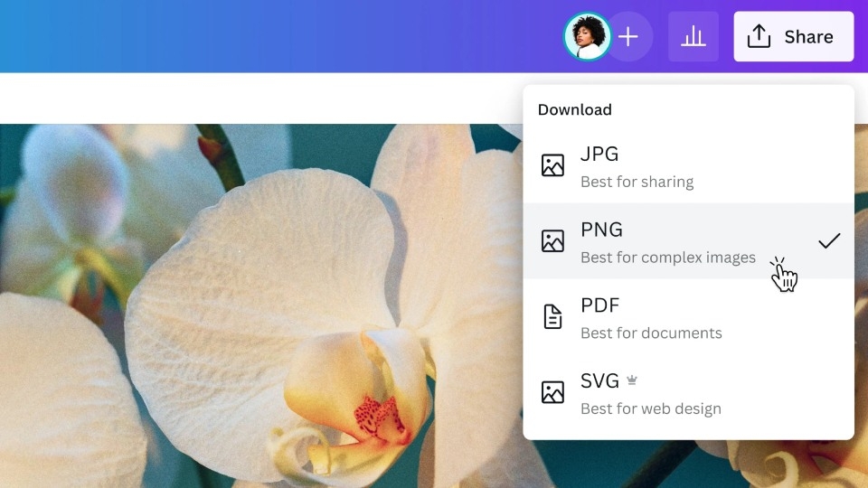Click the user profile avatar
The height and width of the screenshot is (488, 868).
[x=588, y=36]
